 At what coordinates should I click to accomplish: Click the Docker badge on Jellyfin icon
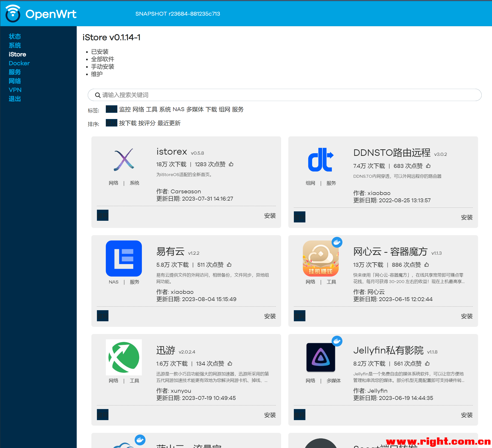337,341
